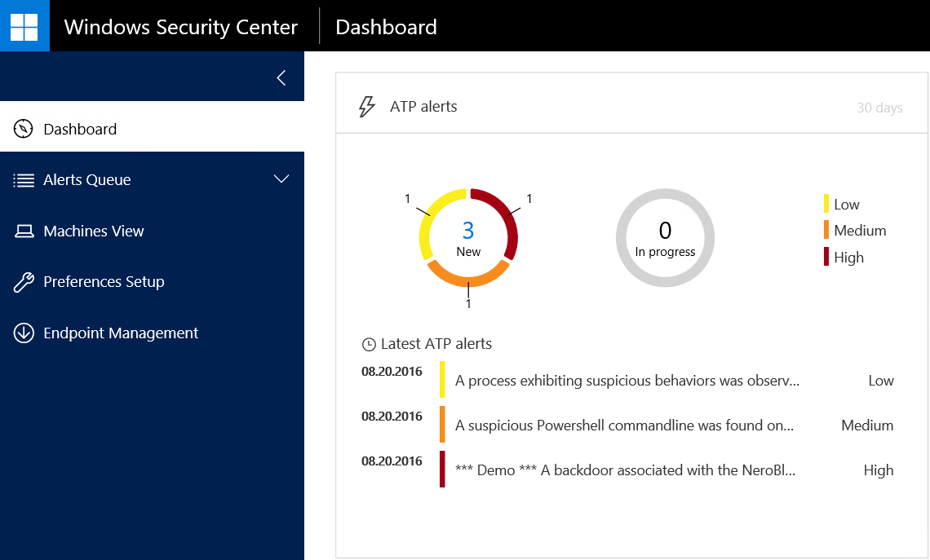The image size is (930, 560).
Task: Open the Machines View menu item
Action: (94, 231)
